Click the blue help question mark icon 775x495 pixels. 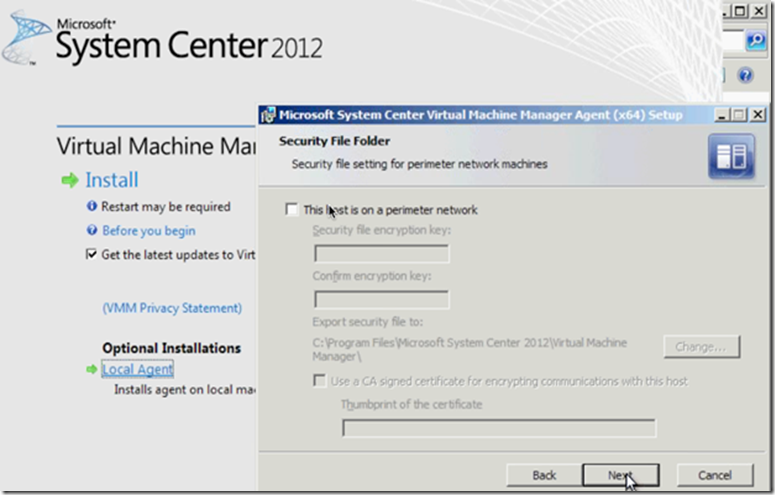point(745,75)
